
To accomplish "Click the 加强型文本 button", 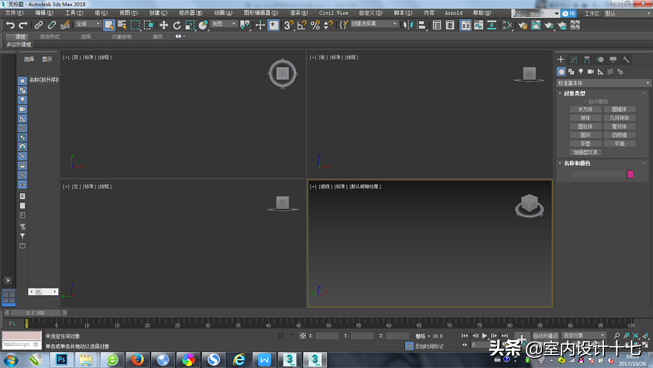I will point(585,152).
